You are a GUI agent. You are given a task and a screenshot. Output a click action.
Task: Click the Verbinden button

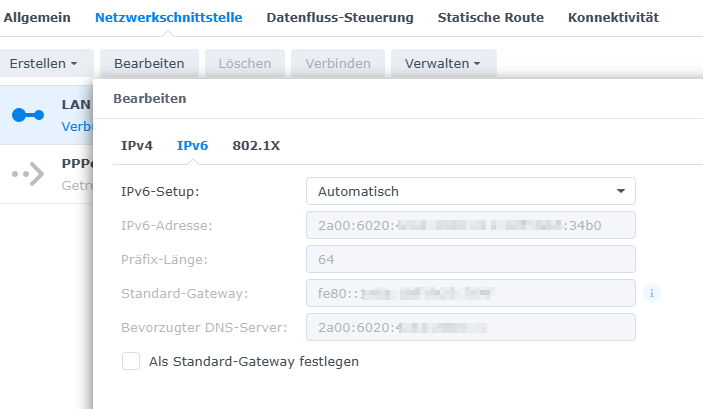click(x=338, y=63)
